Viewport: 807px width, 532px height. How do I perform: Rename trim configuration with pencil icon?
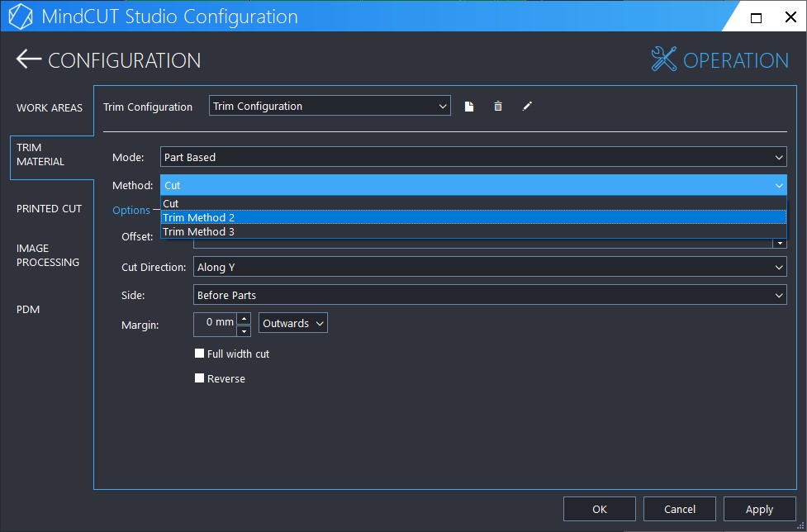point(526,107)
